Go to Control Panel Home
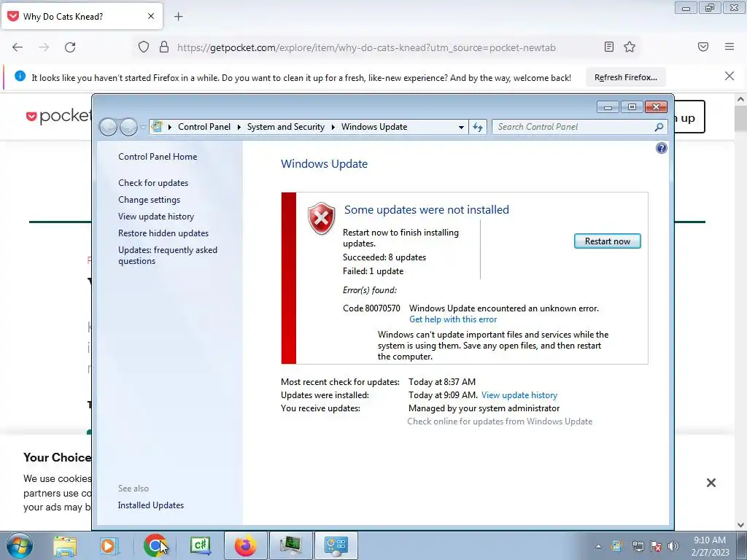Viewport: 747px width, 560px height. click(x=158, y=157)
